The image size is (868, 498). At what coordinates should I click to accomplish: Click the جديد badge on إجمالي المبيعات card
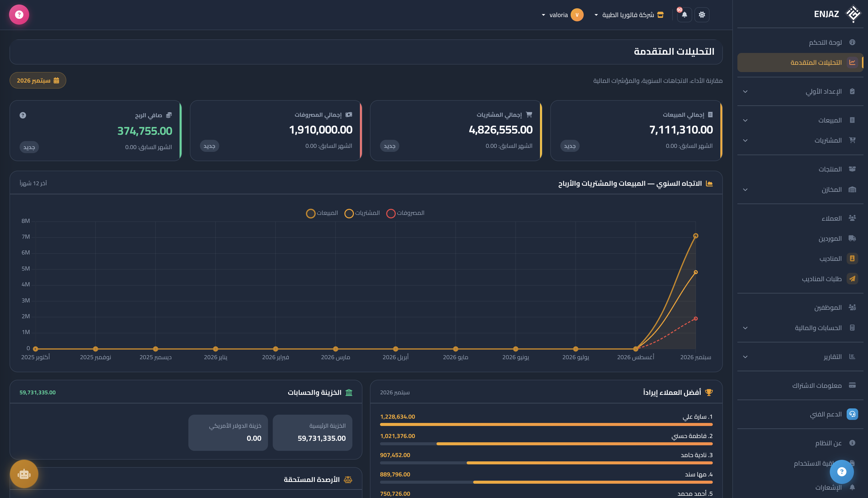(x=570, y=146)
